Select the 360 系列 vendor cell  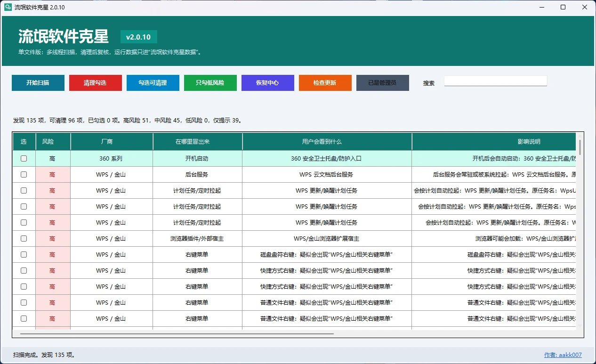(x=112, y=159)
